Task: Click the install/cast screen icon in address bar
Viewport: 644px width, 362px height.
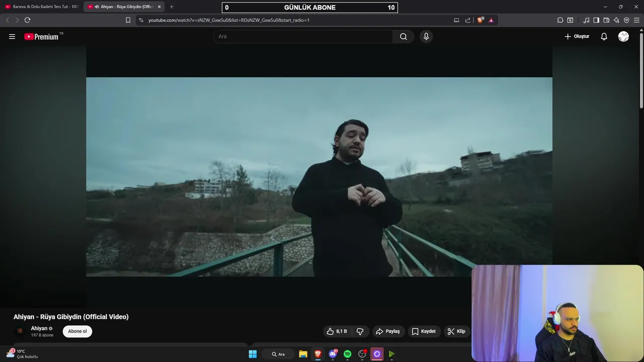Action: point(456,20)
